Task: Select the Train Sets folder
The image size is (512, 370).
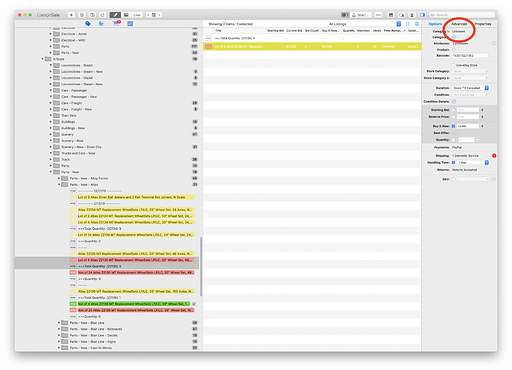Action: point(69,115)
